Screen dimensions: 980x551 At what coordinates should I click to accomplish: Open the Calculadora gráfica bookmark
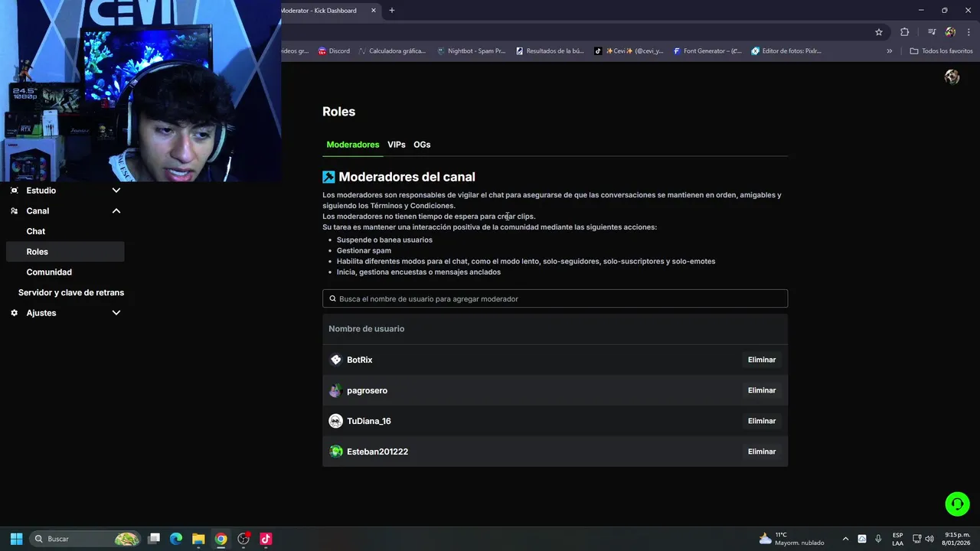392,51
